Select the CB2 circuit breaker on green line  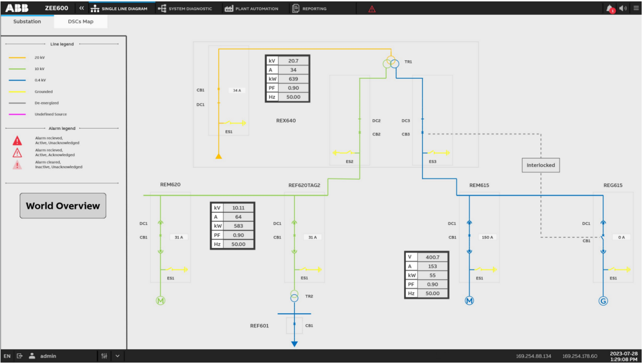pyautogui.click(x=359, y=133)
